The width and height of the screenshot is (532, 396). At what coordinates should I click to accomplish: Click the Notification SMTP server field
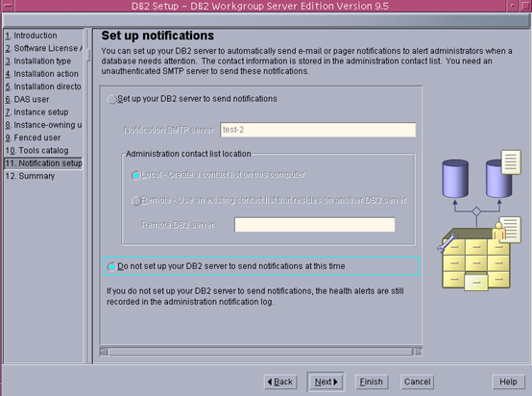[318, 130]
